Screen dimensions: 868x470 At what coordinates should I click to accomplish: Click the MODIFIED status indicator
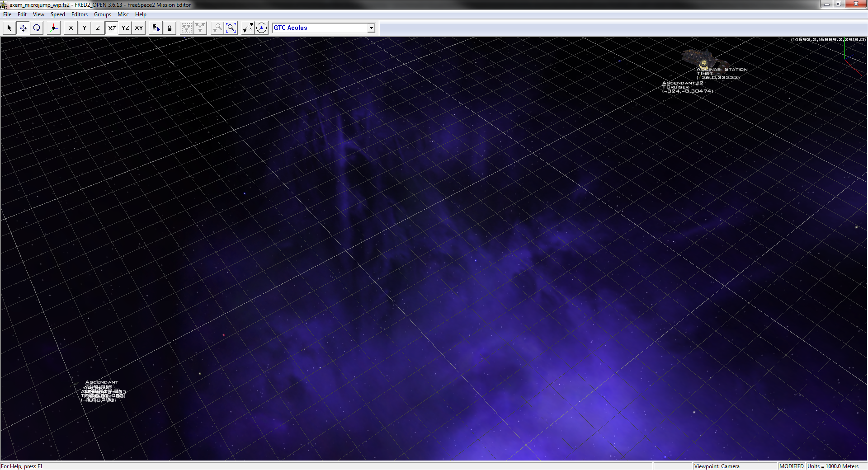coord(792,466)
